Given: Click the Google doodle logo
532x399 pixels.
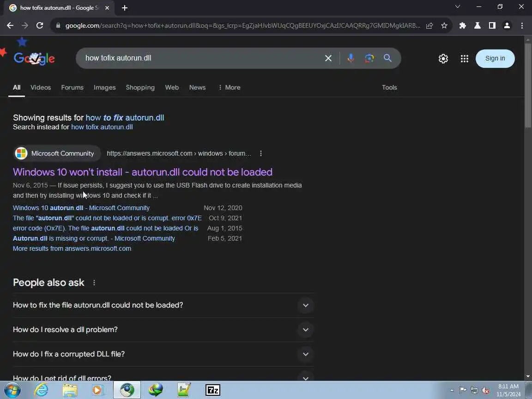Looking at the screenshot, I should tap(34, 58).
